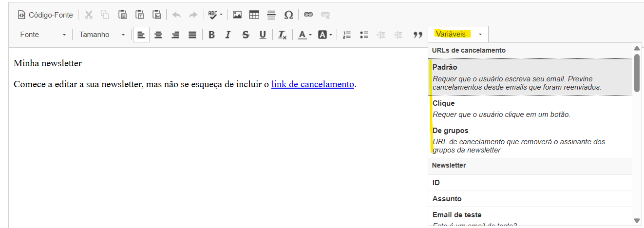Image resolution: width=644 pixels, height=228 pixels.
Task: Center align the text
Action: point(158,35)
